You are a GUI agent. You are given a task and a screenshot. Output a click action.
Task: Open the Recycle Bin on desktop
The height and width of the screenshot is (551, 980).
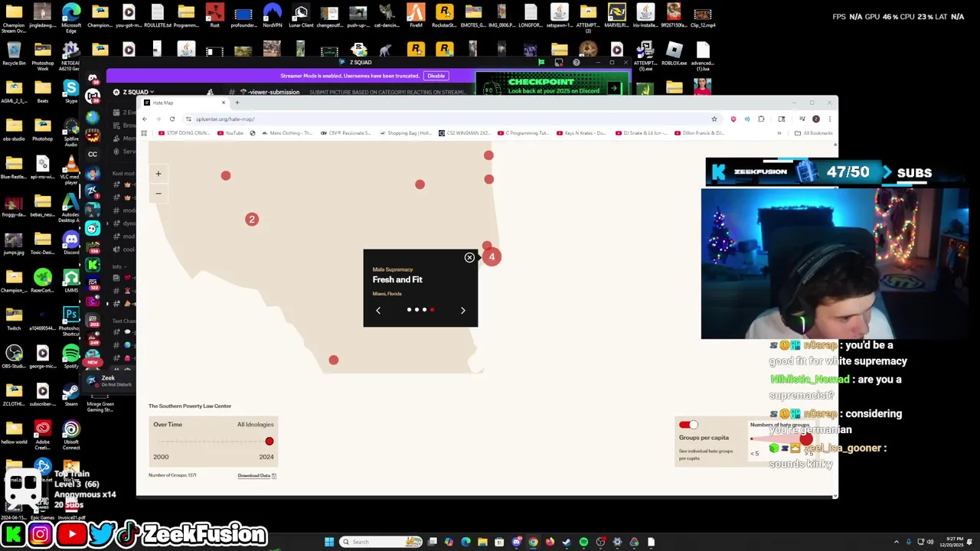point(14,55)
